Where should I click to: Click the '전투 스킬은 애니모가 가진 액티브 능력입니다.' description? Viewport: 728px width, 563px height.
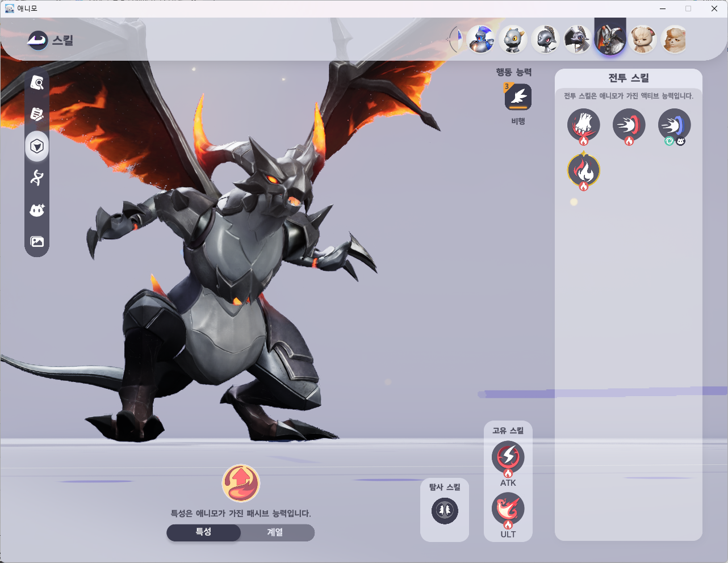pyautogui.click(x=629, y=96)
